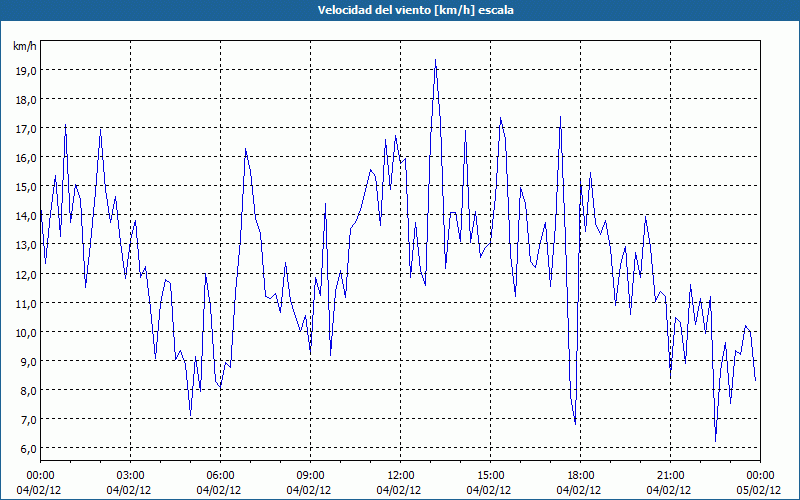Click the 12,0 y-axis label

pyautogui.click(x=26, y=275)
